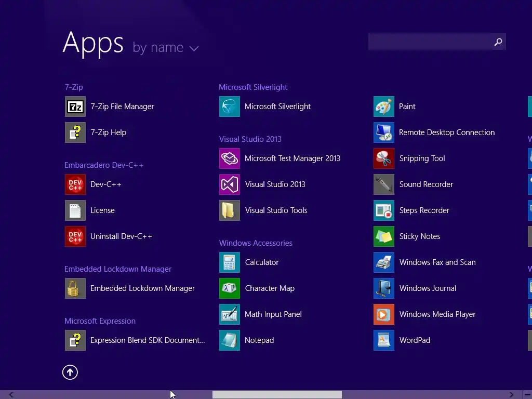Image resolution: width=532 pixels, height=399 pixels.
Task: Click the 'Steps Recorder' label
Action: click(x=424, y=210)
